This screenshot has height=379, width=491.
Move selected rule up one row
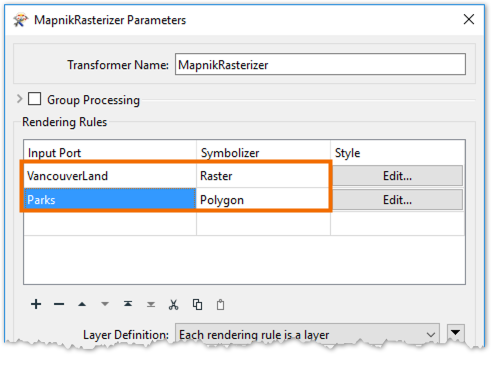pyautogui.click(x=82, y=304)
